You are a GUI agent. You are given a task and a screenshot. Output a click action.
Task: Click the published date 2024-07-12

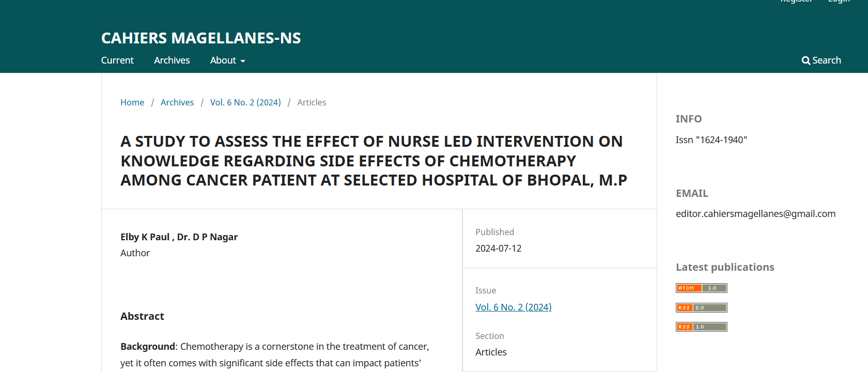coord(499,249)
